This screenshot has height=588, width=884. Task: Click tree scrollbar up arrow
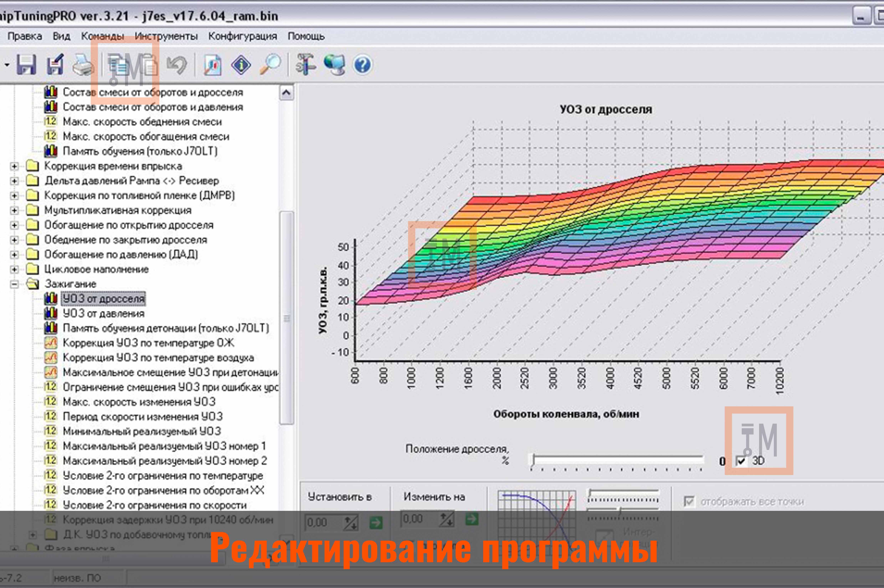click(x=286, y=93)
